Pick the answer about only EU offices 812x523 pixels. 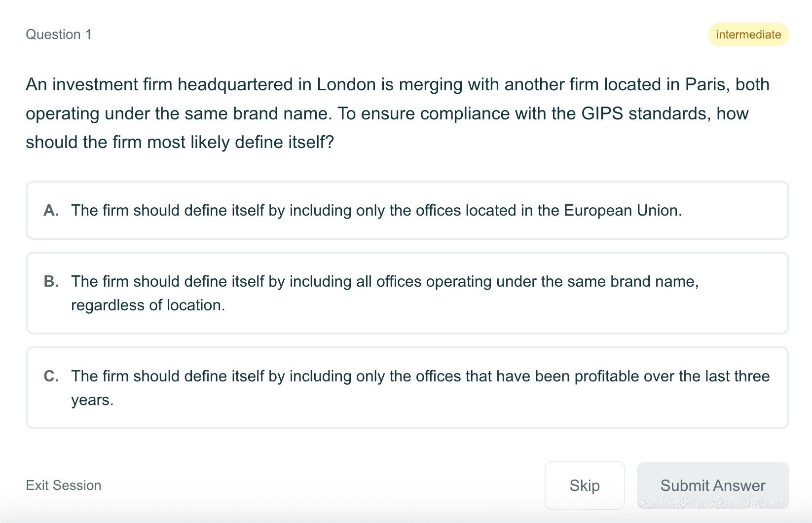click(x=376, y=210)
